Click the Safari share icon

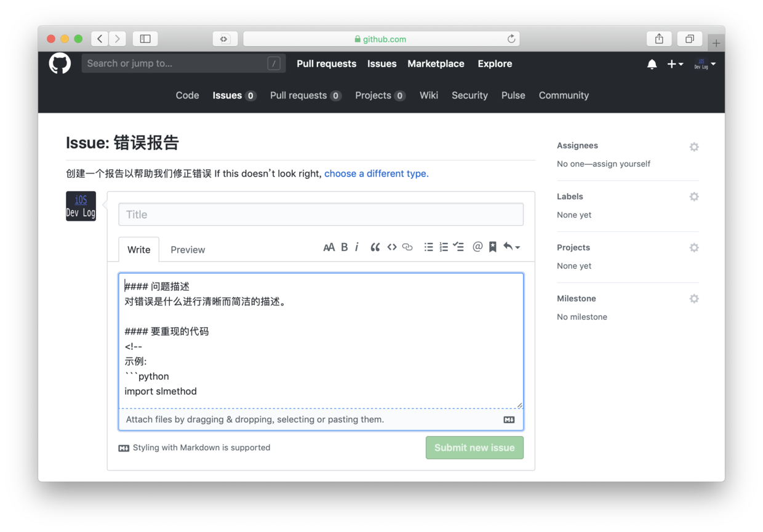[x=659, y=39]
